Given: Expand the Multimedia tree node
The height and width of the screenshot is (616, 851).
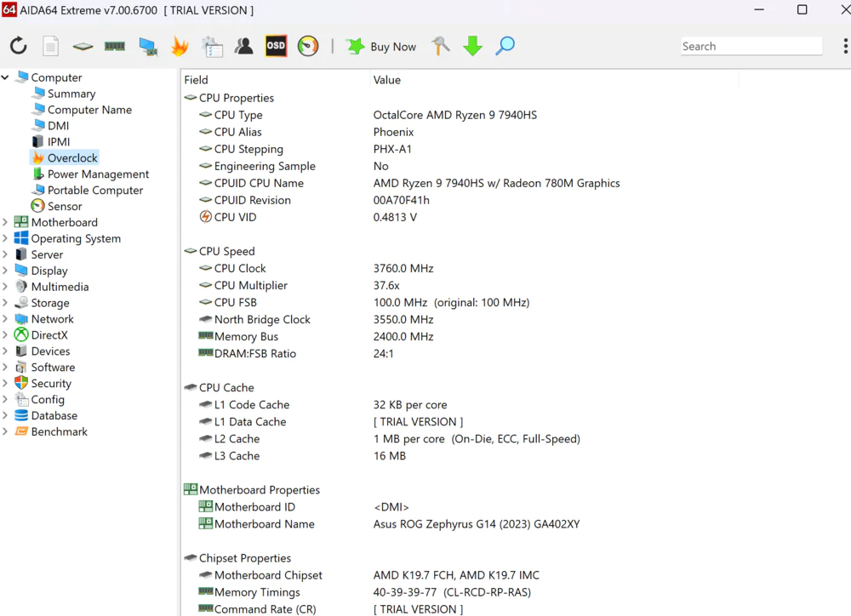Looking at the screenshot, I should 5,287.
